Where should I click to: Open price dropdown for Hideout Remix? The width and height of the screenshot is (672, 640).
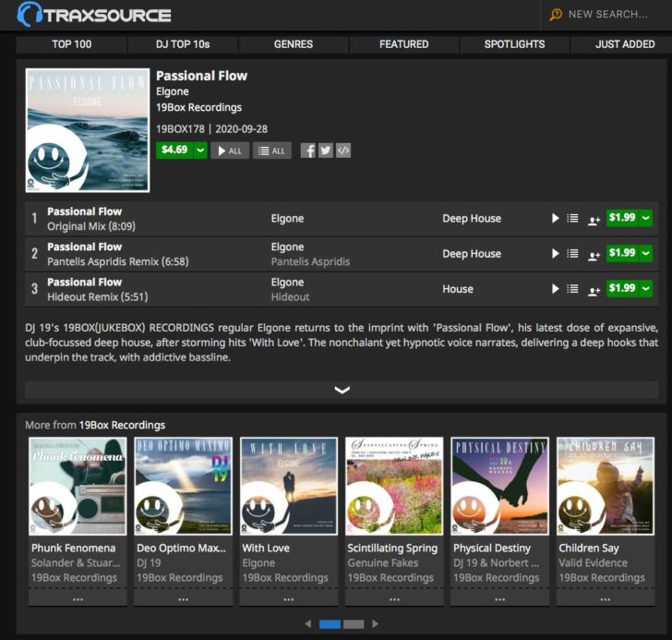(x=646, y=288)
